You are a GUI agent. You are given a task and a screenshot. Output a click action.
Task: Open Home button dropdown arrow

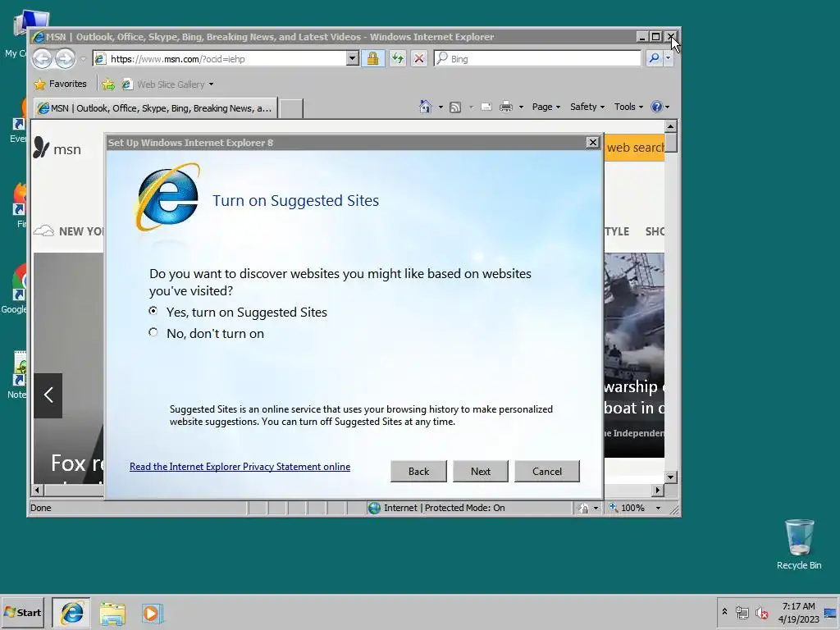click(441, 107)
